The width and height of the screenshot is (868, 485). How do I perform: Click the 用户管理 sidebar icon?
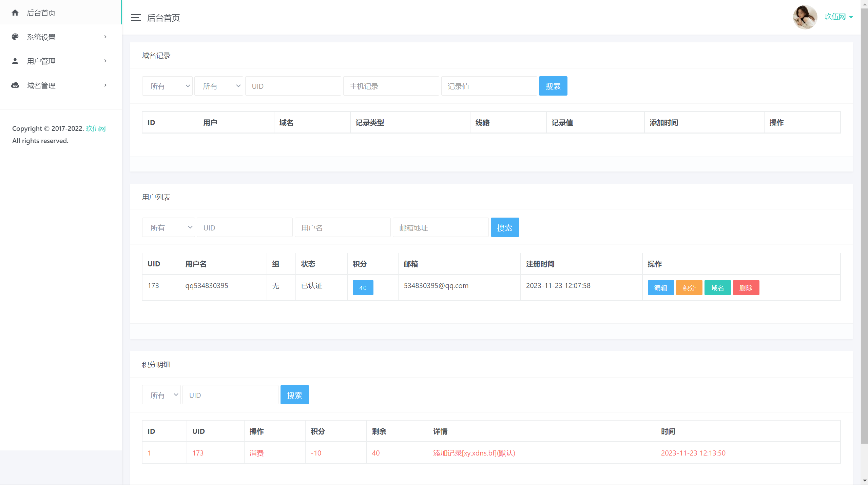tap(14, 61)
